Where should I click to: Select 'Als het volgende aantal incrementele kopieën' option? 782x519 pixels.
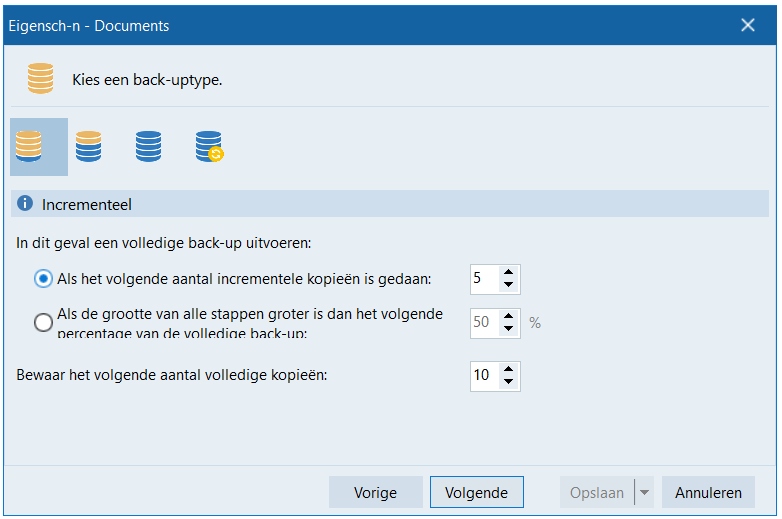coord(44,279)
